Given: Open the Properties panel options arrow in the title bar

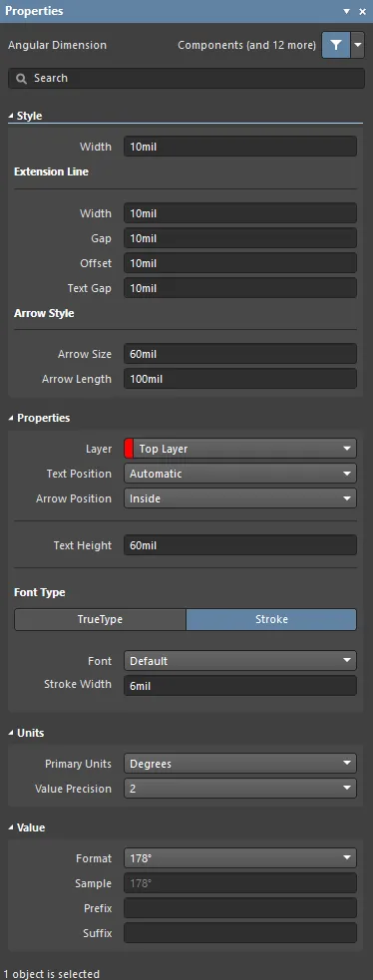Looking at the screenshot, I should coord(347,11).
